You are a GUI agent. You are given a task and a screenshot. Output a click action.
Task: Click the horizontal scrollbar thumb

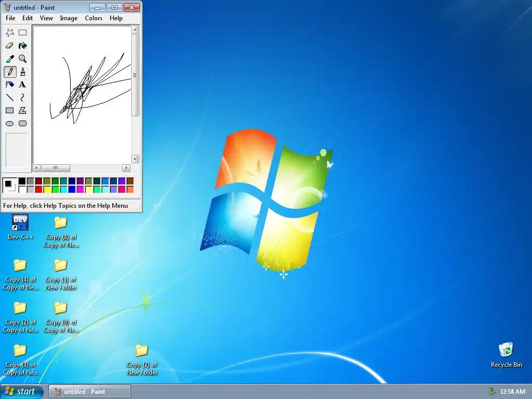(x=56, y=168)
